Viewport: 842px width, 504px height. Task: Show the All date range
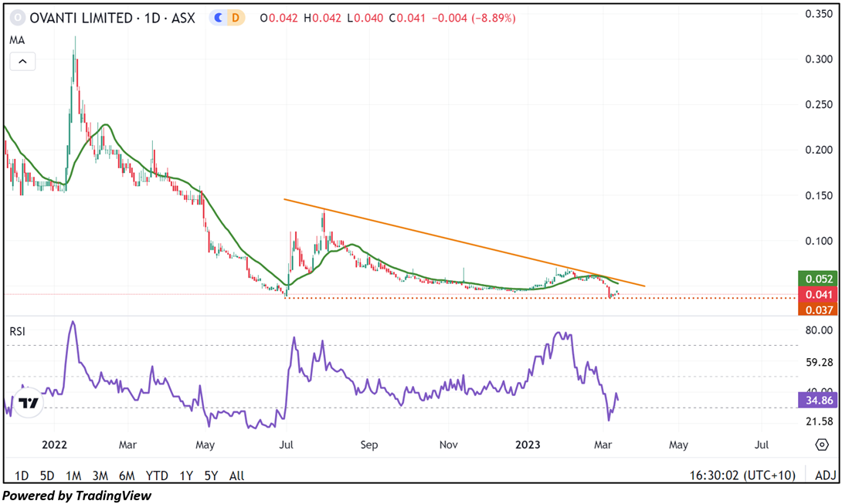coord(237,475)
